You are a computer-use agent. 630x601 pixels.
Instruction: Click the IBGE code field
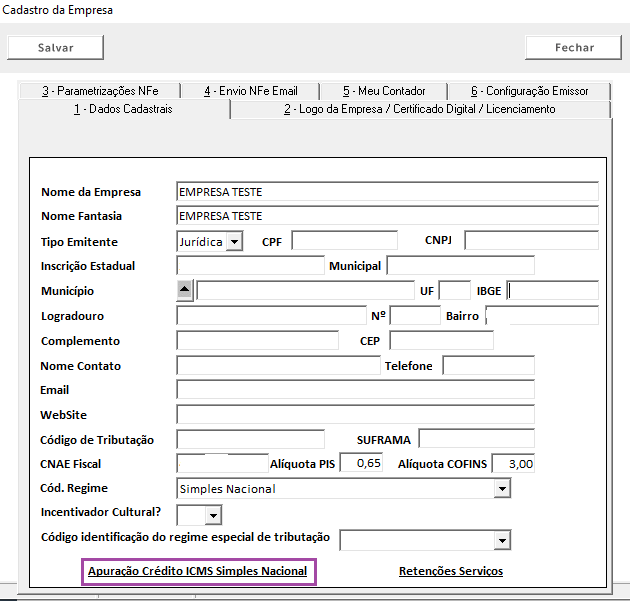(552, 290)
